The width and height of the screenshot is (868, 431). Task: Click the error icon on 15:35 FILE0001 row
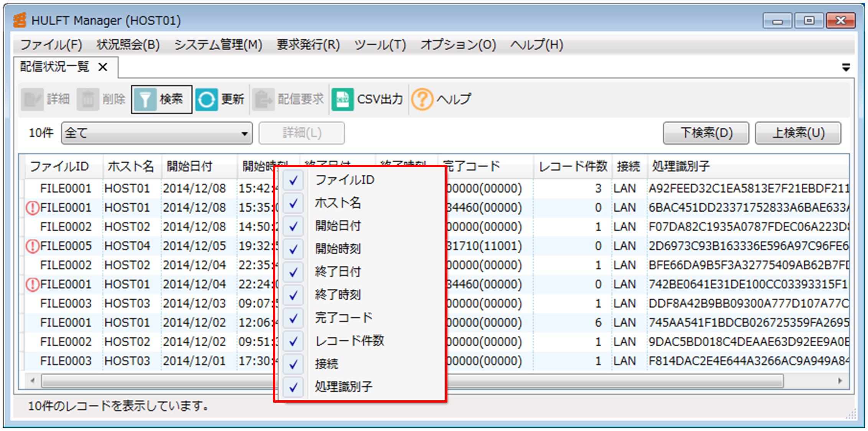[33, 207]
